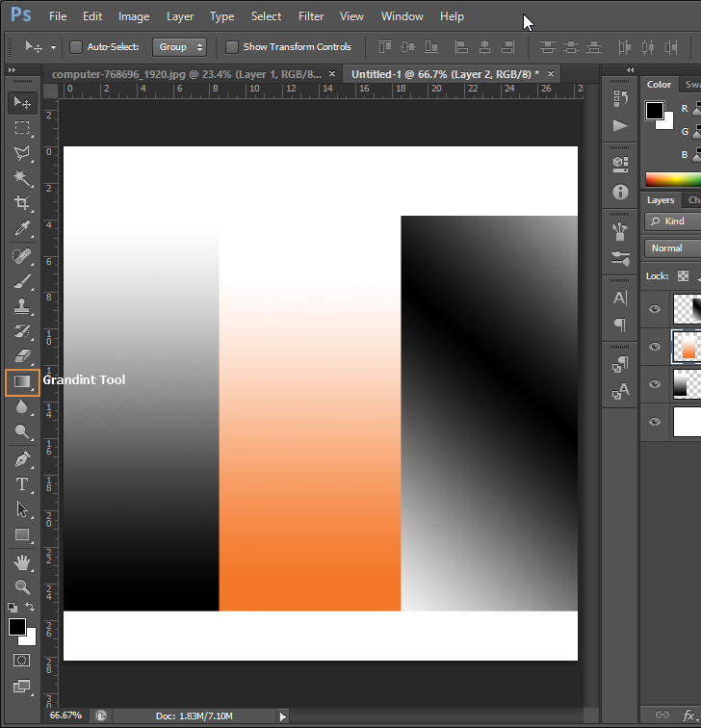Open the Paragraph panel icon
The height and width of the screenshot is (728, 701).
621,325
